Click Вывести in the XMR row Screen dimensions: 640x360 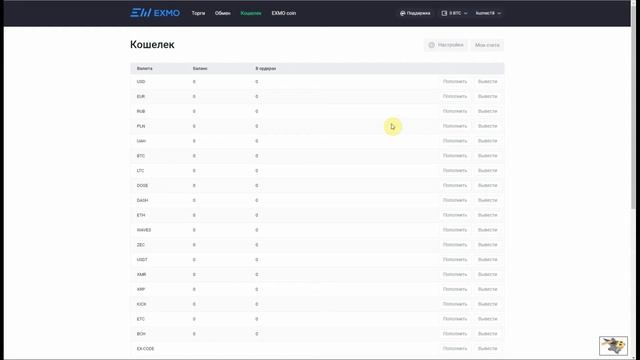[487, 274]
